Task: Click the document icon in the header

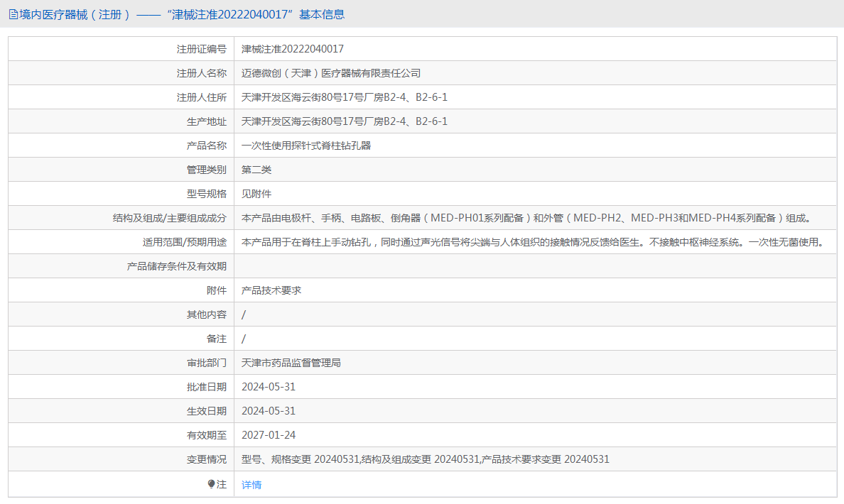Action: tap(13, 14)
